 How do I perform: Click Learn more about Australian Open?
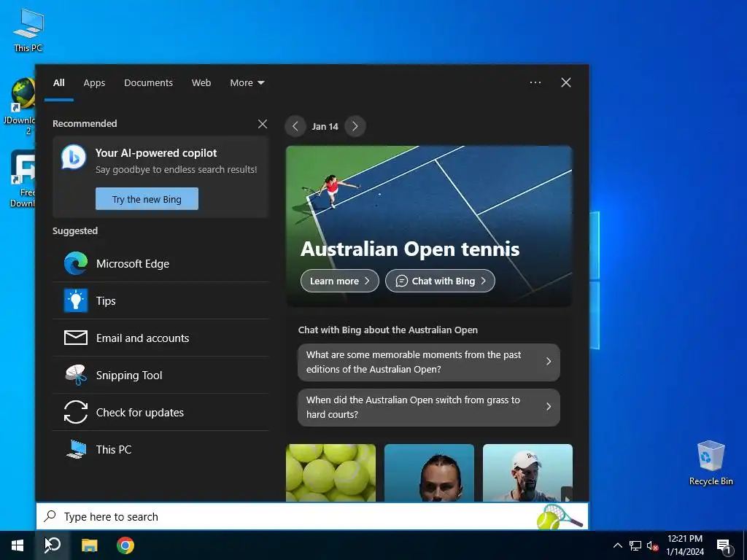click(340, 281)
